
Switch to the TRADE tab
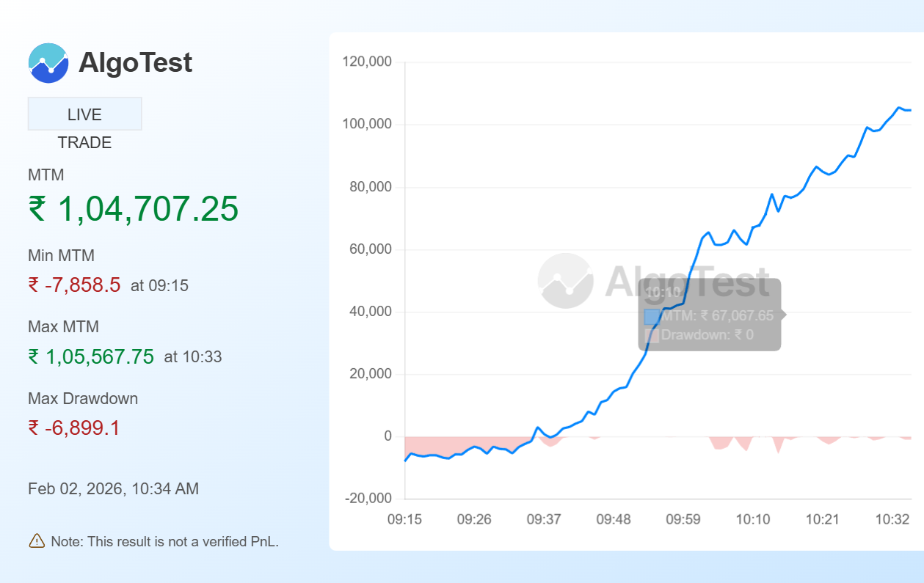(84, 142)
